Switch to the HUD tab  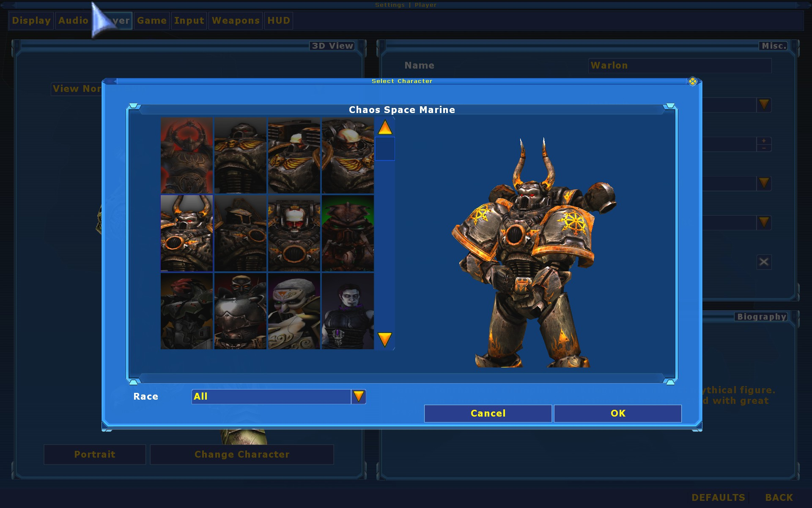(x=279, y=20)
